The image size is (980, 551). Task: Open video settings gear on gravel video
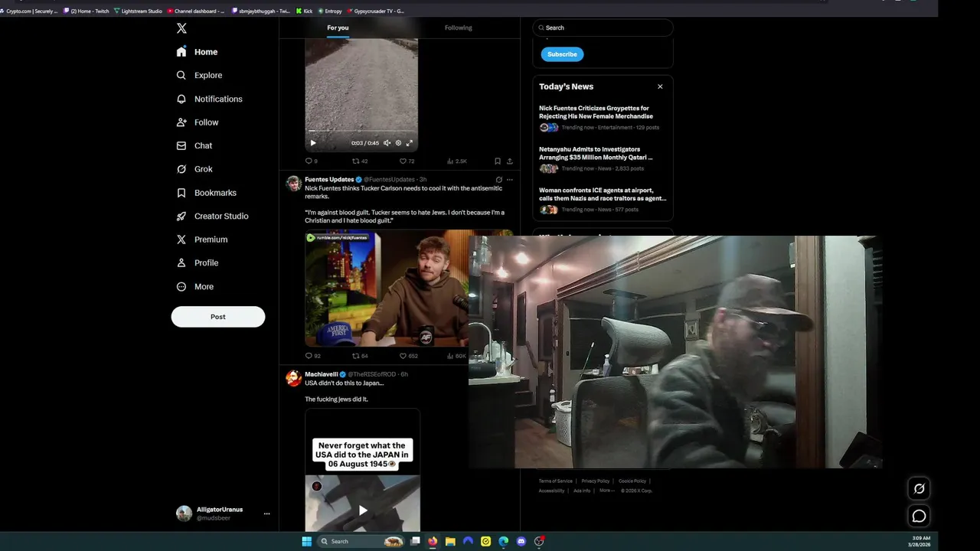point(398,143)
